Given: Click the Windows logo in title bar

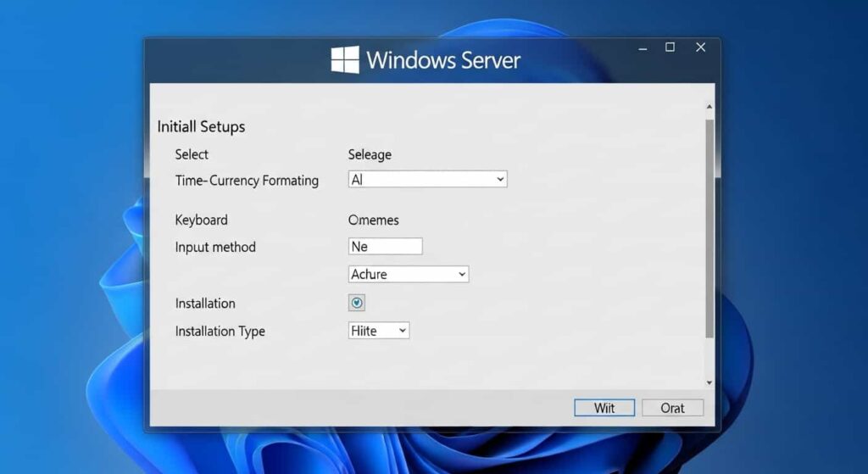Looking at the screenshot, I should (x=345, y=60).
